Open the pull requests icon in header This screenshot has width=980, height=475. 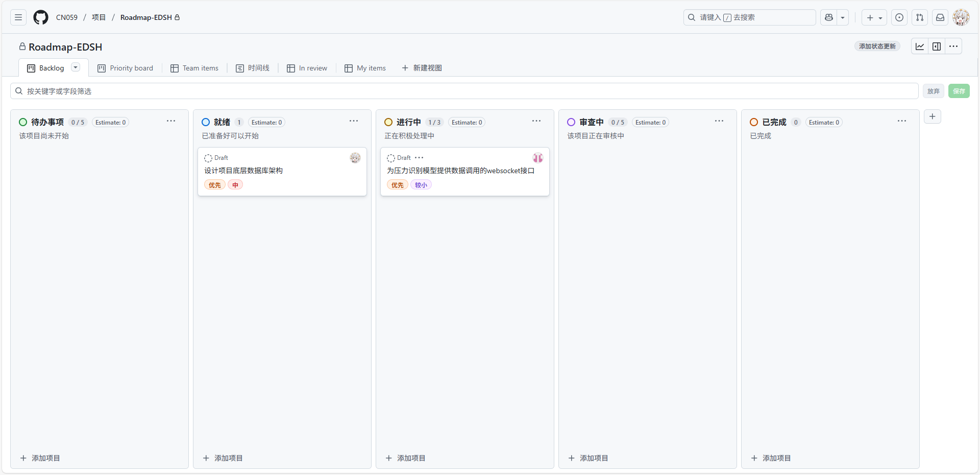920,17
